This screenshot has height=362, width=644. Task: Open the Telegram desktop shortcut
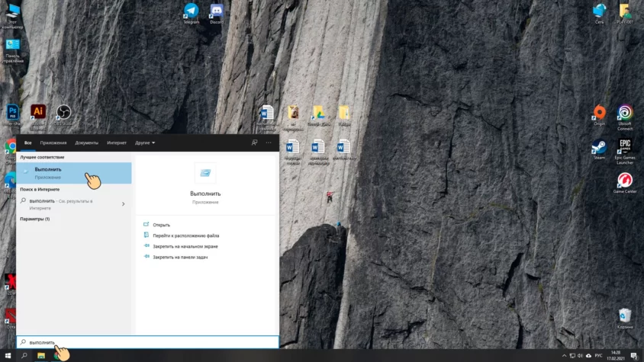point(191,11)
